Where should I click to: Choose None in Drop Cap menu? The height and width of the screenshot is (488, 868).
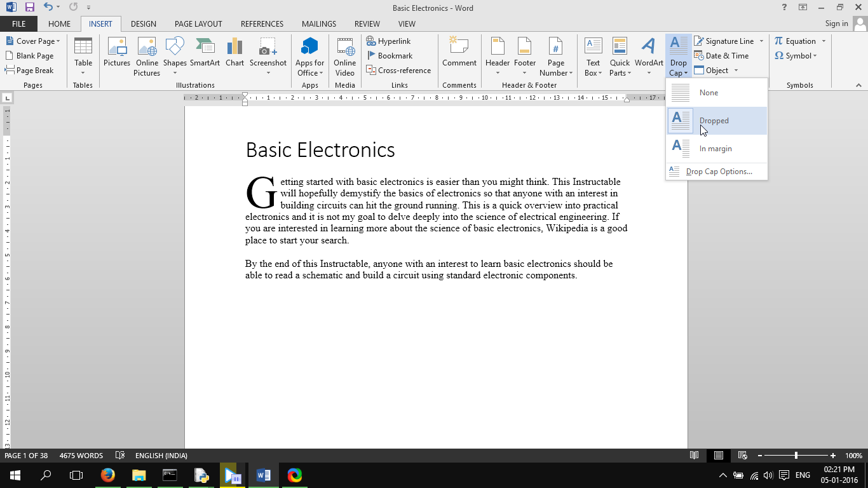(717, 93)
